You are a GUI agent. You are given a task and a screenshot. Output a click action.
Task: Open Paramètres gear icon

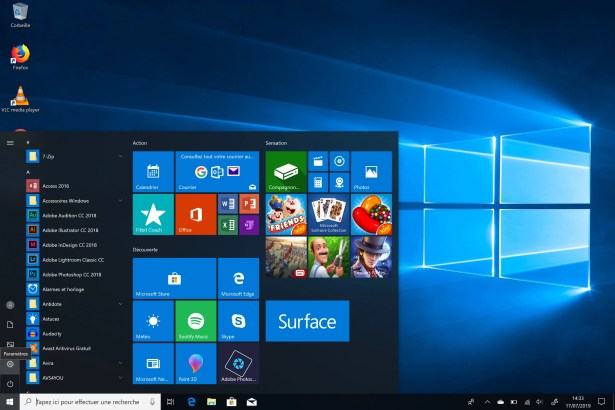tap(10, 364)
